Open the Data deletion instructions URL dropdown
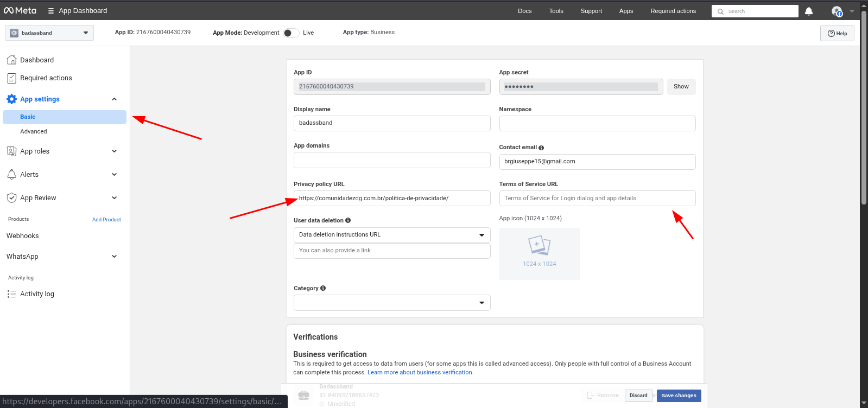This screenshot has height=408, width=868. coord(391,235)
